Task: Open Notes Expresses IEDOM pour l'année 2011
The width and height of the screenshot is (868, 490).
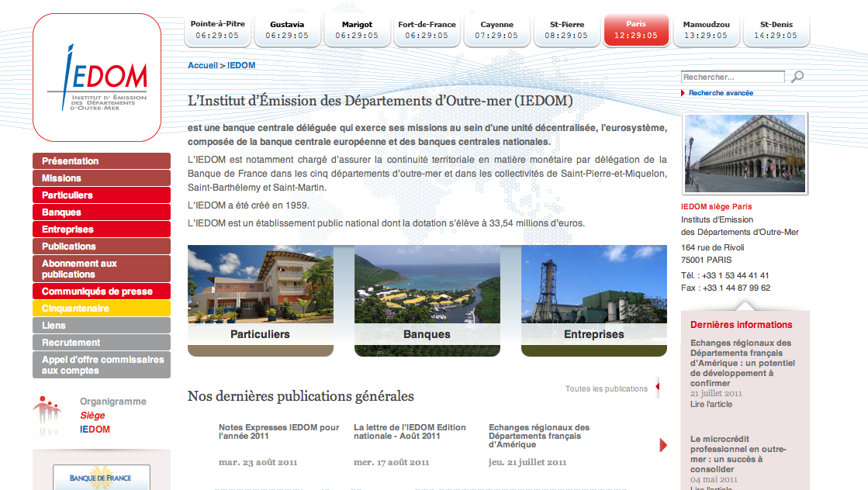Action: [x=279, y=431]
